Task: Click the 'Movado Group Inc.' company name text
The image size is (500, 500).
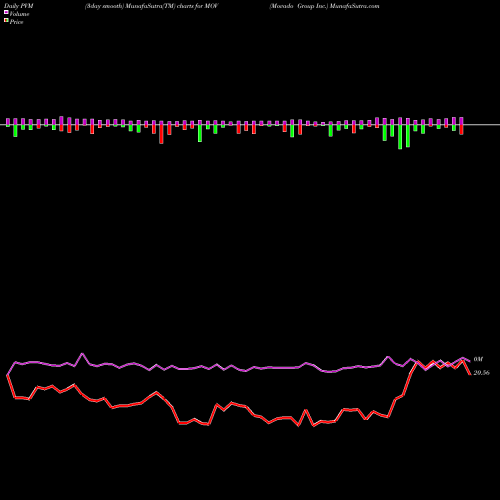Action: [x=299, y=6]
